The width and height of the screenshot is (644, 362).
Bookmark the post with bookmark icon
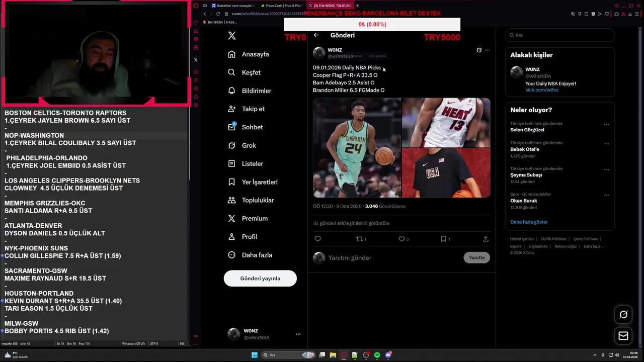click(x=445, y=239)
